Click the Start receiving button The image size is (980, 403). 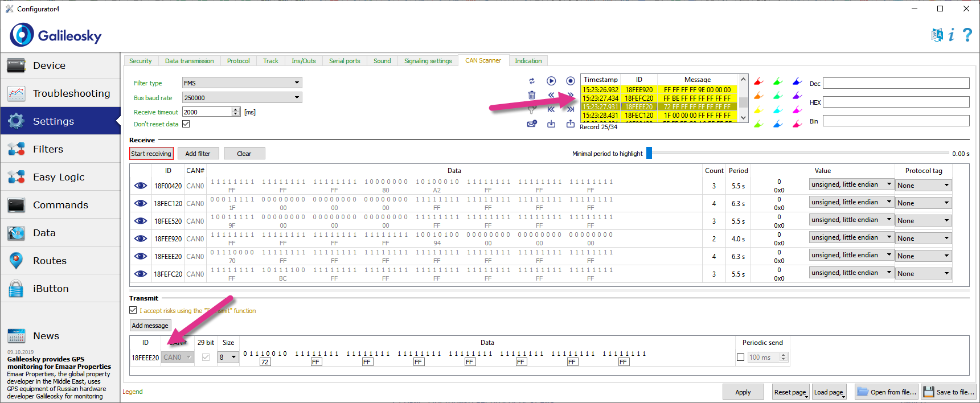click(x=151, y=154)
